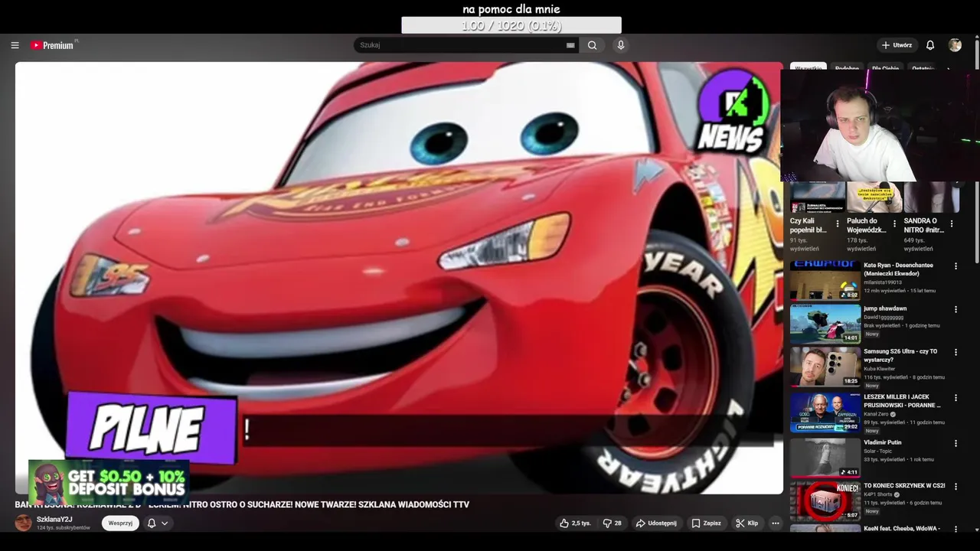Open the Utwórz create menu
Screen dimensions: 980x551
(897, 45)
